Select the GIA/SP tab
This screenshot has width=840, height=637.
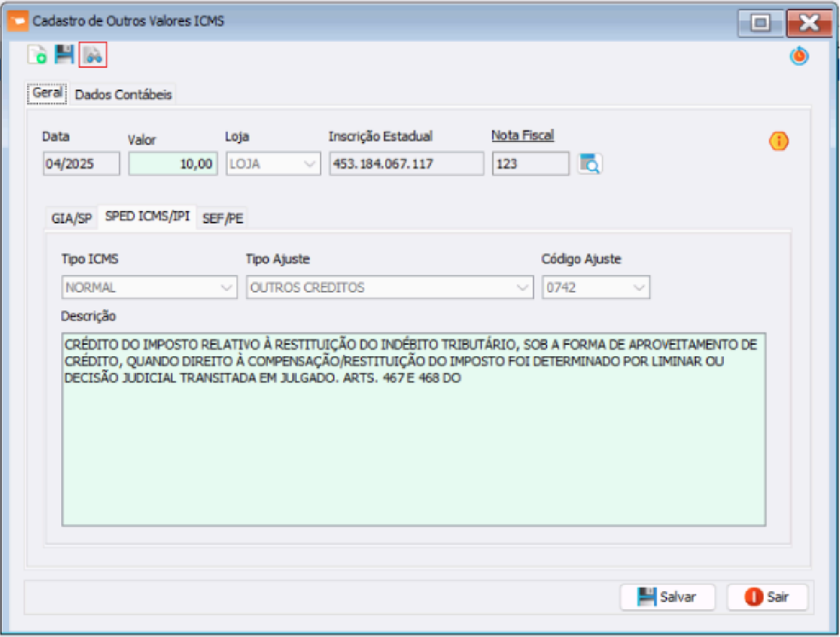coord(71,219)
